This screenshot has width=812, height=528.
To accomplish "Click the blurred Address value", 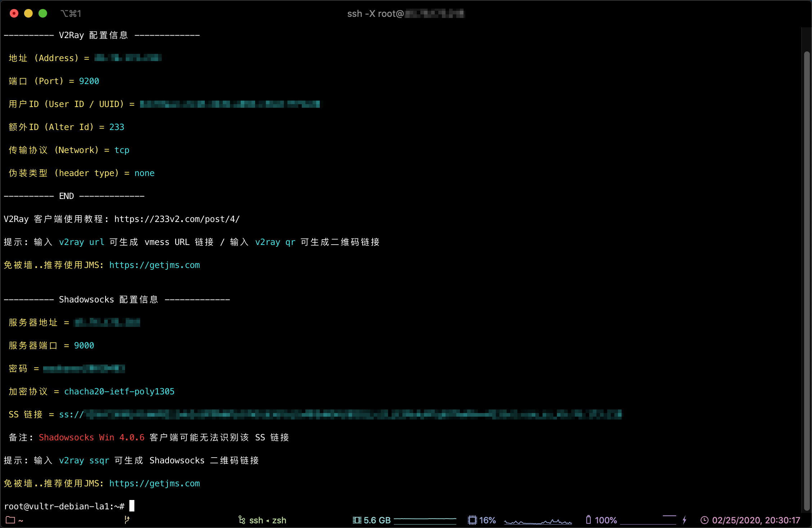I will coord(128,58).
